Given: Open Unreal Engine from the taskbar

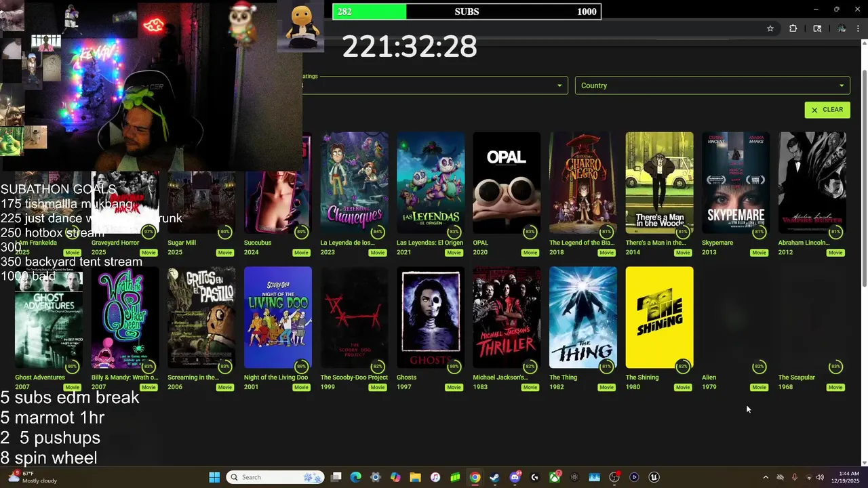Looking at the screenshot, I should pos(654,477).
